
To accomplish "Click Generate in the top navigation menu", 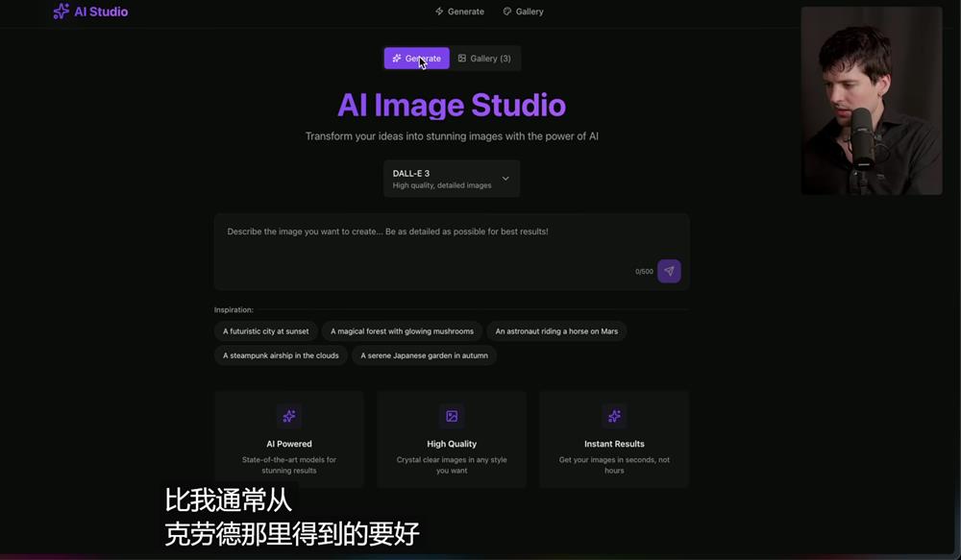I will 459,11.
